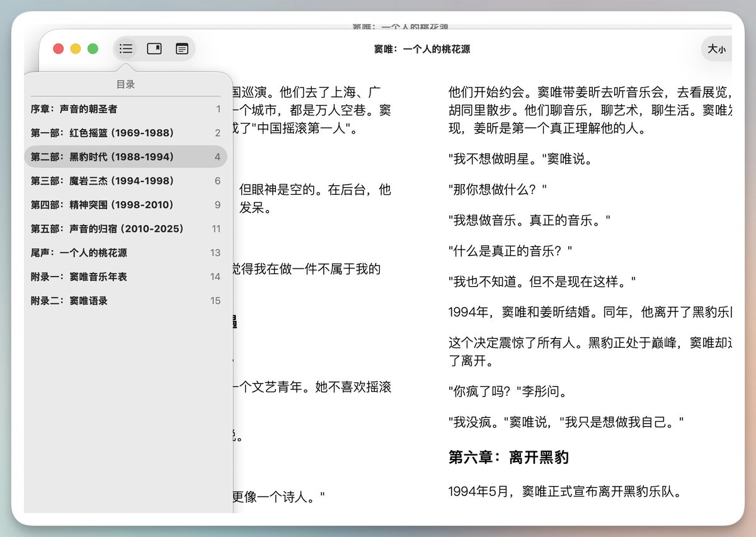Open the table of contents icon
Viewport: 756px width, 537px height.
[125, 49]
